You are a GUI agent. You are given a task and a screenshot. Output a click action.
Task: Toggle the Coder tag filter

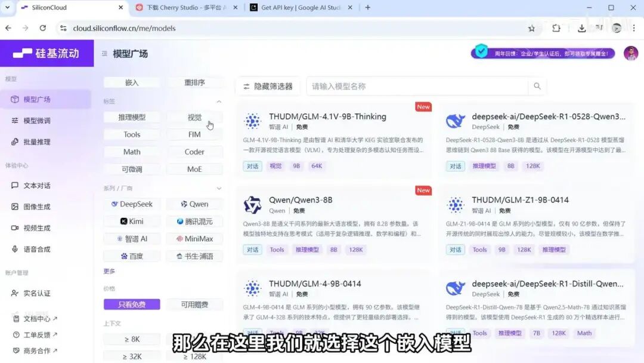pos(194,152)
